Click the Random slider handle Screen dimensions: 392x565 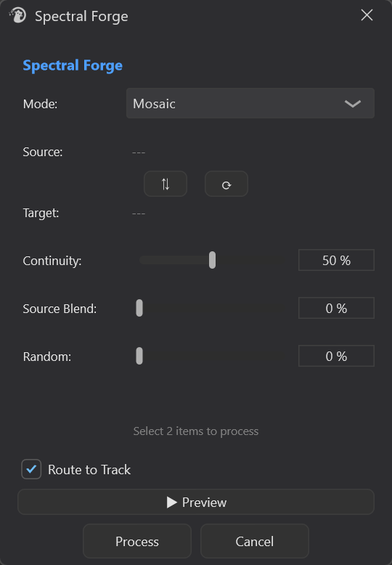click(x=139, y=356)
